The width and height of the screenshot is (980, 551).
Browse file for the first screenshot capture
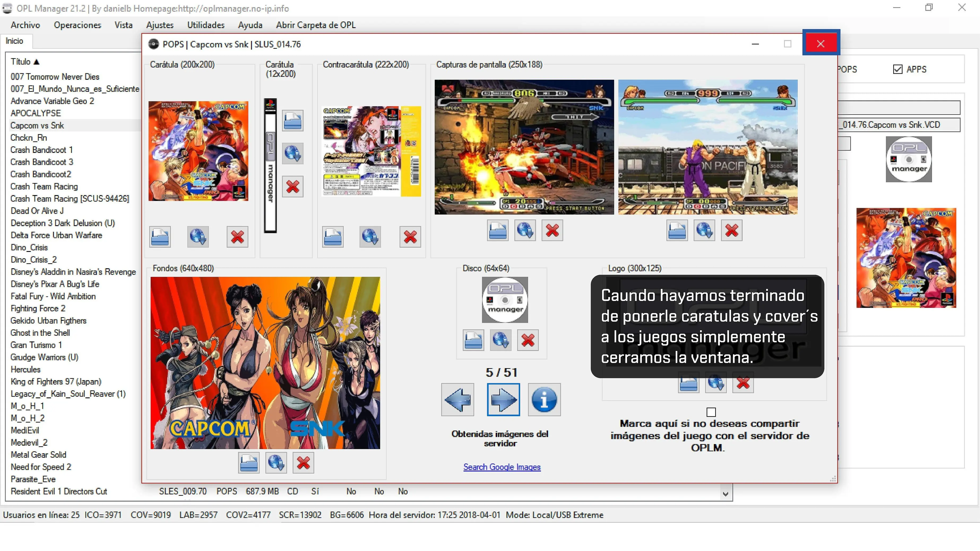[498, 230]
